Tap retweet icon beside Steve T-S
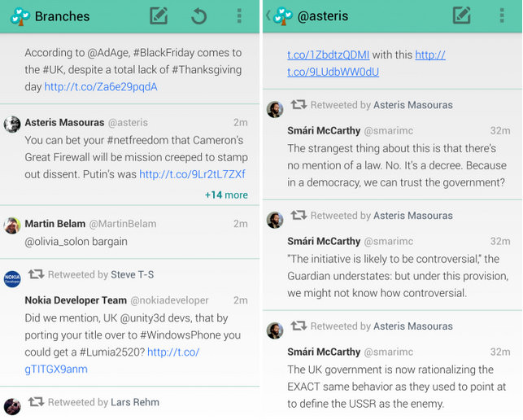 tap(36, 274)
